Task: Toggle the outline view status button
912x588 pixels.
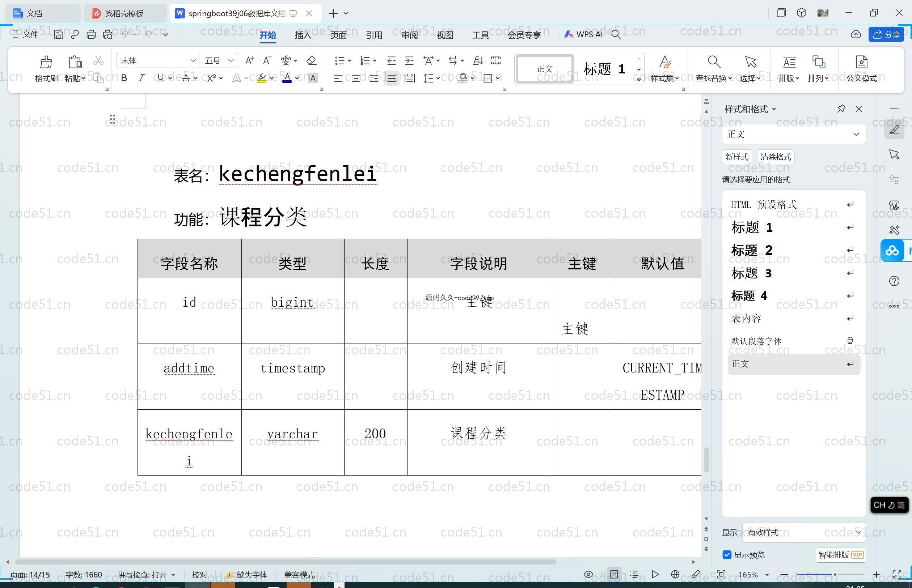Action: coord(634,574)
